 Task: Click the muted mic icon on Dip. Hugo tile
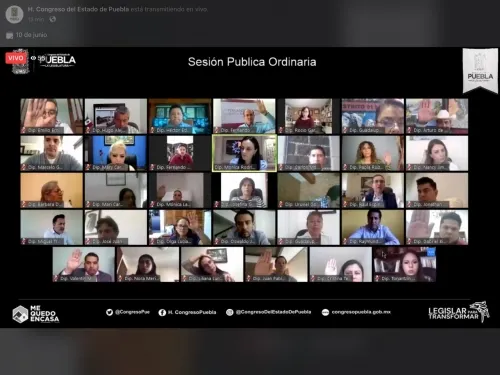[88, 130]
